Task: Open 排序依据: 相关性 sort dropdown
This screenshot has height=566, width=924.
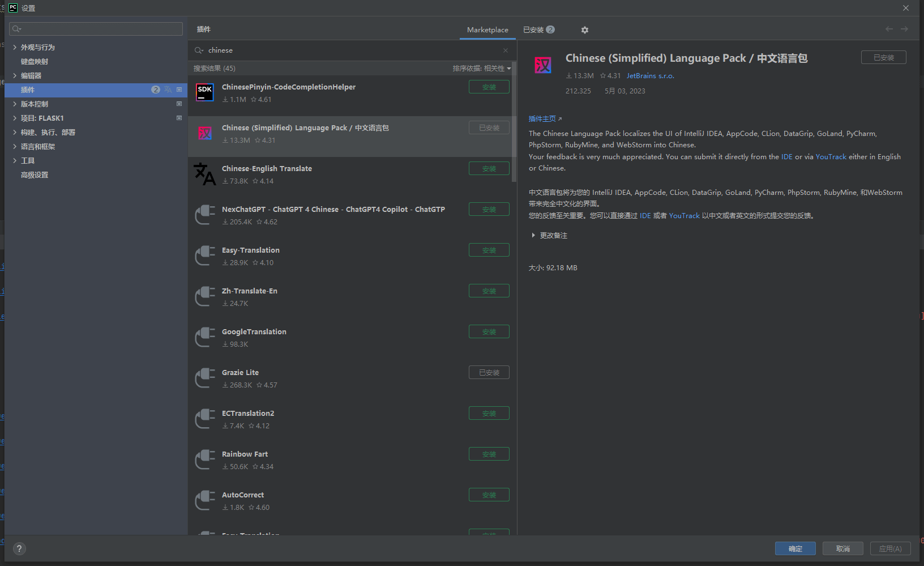Action: pyautogui.click(x=482, y=69)
